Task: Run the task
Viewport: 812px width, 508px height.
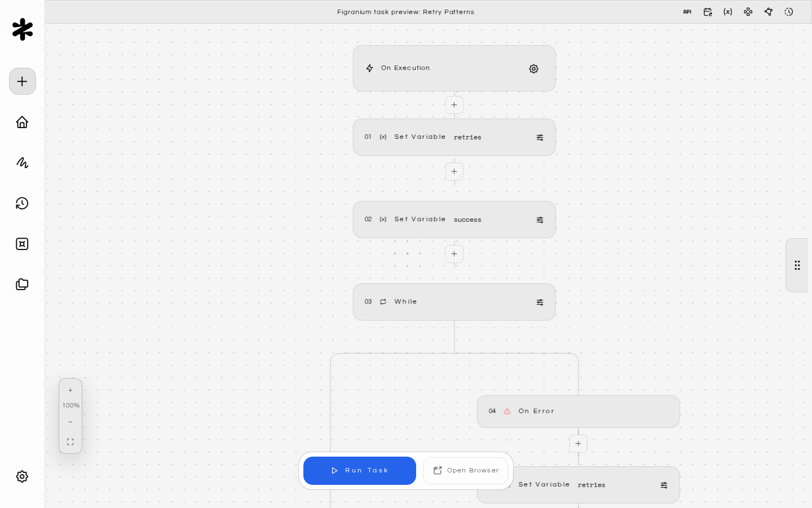Action: tap(360, 471)
